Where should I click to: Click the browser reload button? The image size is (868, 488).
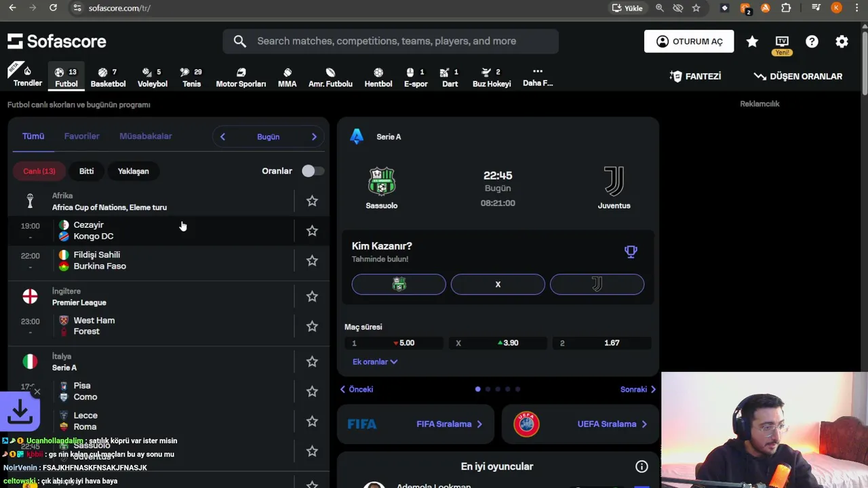click(53, 8)
